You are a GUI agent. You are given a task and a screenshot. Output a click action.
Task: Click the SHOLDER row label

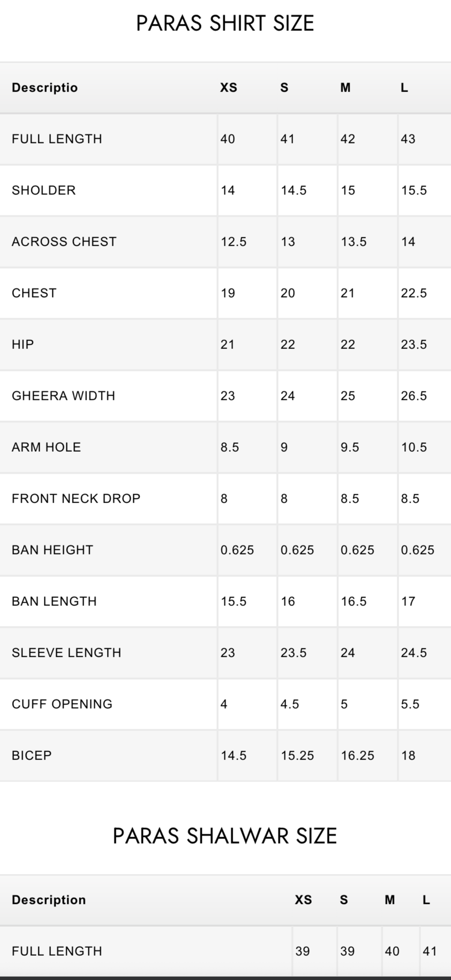pos(43,190)
